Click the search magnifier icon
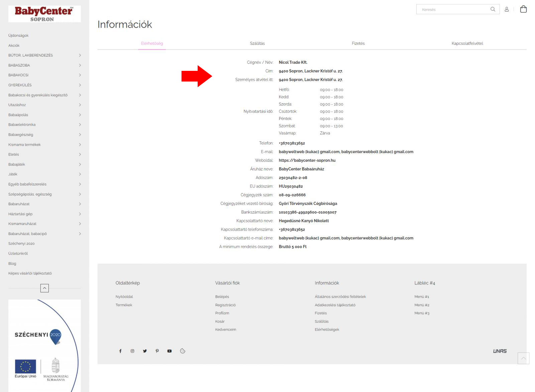Screen dimensions: 535x392 [x=493, y=9]
